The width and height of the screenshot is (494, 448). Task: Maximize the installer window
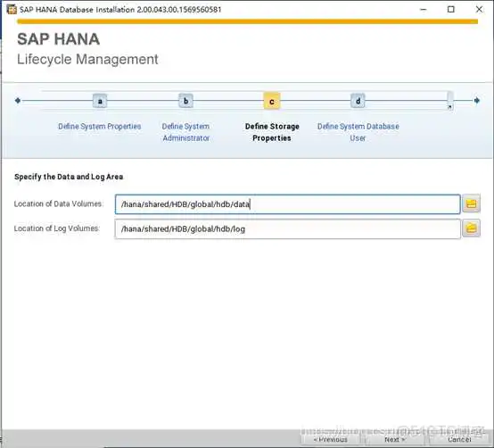click(451, 10)
